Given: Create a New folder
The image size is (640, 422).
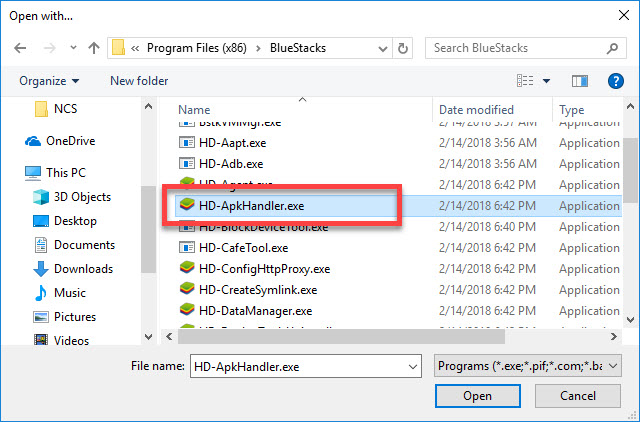Looking at the screenshot, I should point(139,81).
